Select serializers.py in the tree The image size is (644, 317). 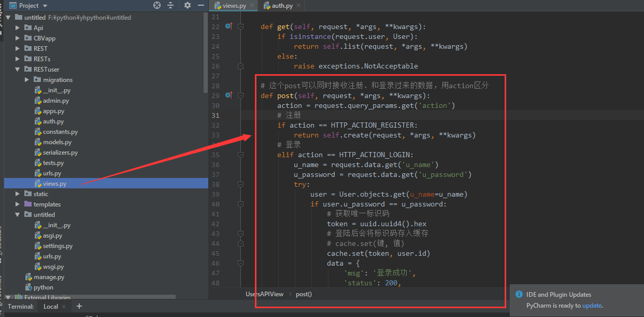click(60, 153)
